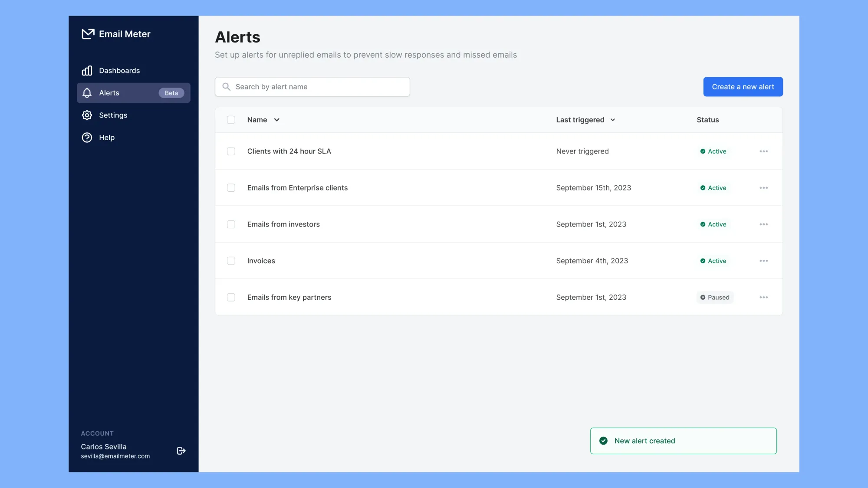The width and height of the screenshot is (868, 488).
Task: Open the Emails from investors alert
Action: (x=283, y=224)
